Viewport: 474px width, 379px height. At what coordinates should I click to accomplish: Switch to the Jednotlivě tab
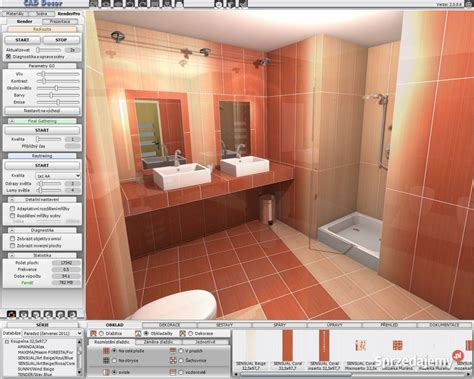click(x=205, y=342)
